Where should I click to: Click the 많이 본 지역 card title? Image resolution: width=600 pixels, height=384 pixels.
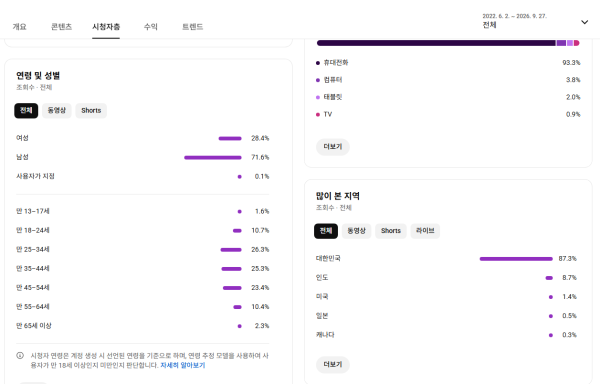pos(338,196)
